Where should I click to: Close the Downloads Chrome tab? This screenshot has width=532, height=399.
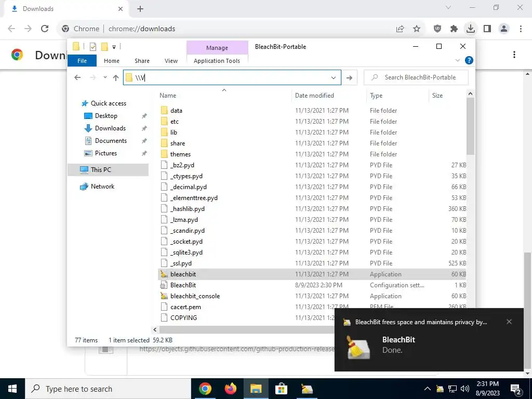click(121, 9)
